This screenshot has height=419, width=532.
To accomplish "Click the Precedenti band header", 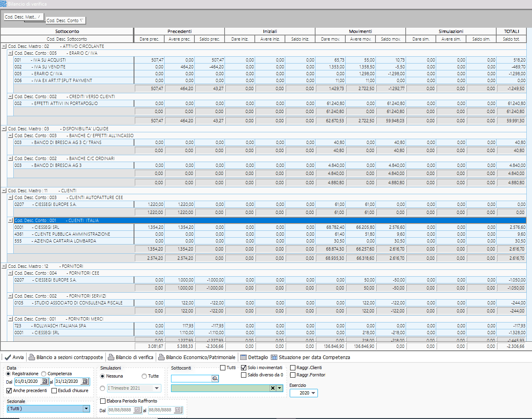I will coord(179,31).
